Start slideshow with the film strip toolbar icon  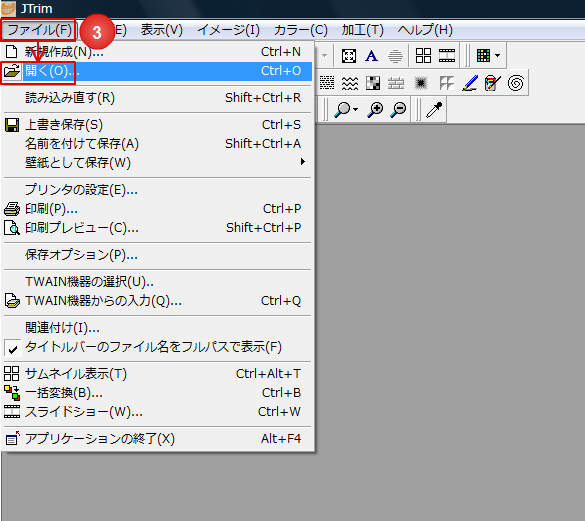[447, 56]
